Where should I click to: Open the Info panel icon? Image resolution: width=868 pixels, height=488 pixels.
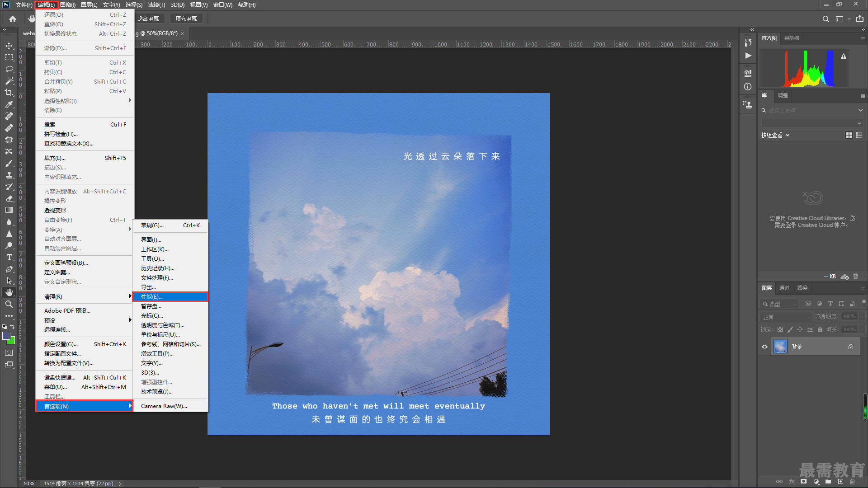click(748, 86)
